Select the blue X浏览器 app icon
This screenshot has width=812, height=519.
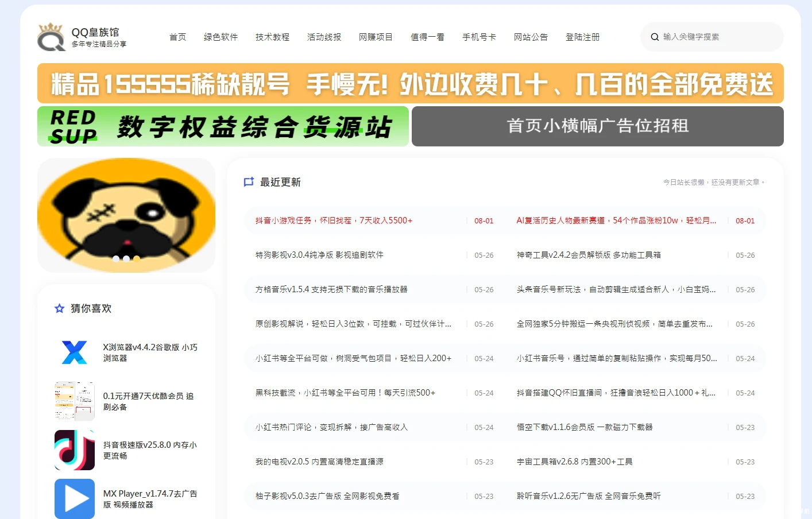click(x=74, y=353)
